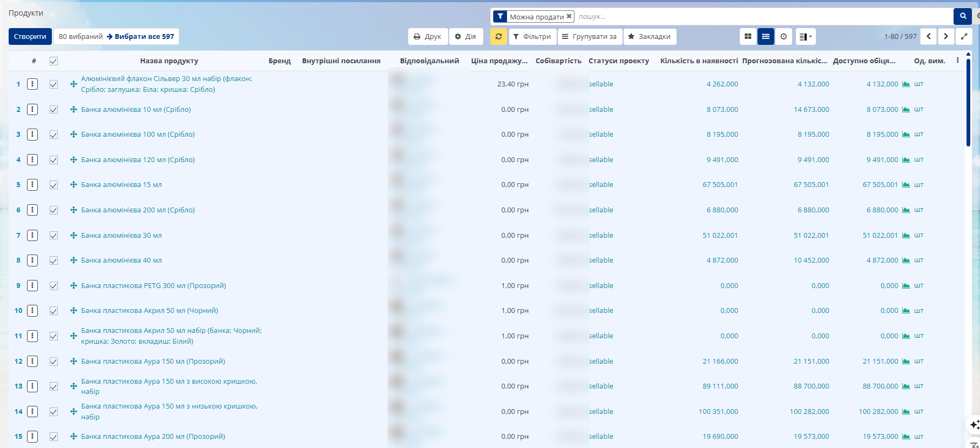Image resolution: width=980 pixels, height=448 pixels.
Task: Switch to the kanban grid view icon
Action: (748, 37)
